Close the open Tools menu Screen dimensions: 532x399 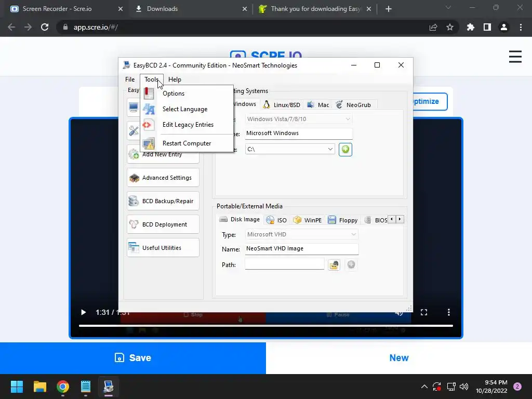click(151, 79)
